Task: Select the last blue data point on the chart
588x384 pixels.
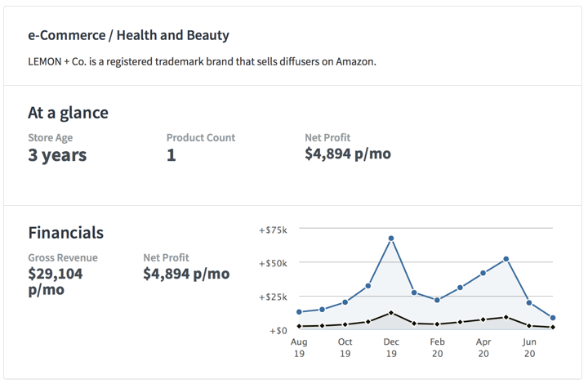Action: (553, 318)
